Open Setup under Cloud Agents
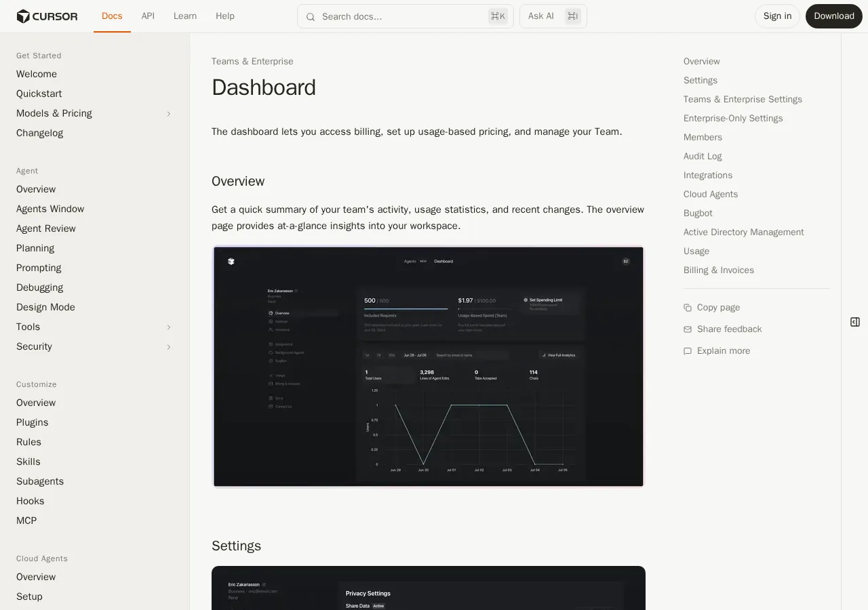 click(x=29, y=596)
